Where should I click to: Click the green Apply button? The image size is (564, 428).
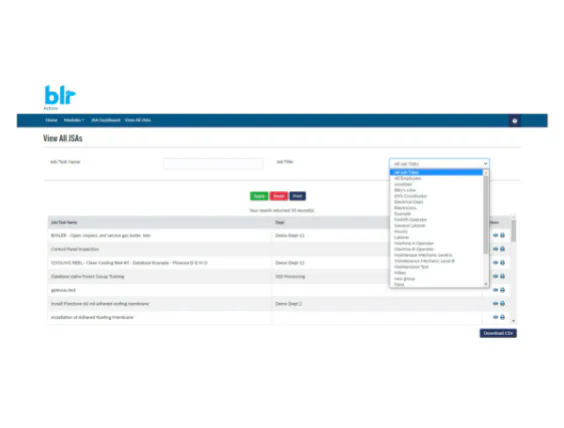tap(259, 196)
